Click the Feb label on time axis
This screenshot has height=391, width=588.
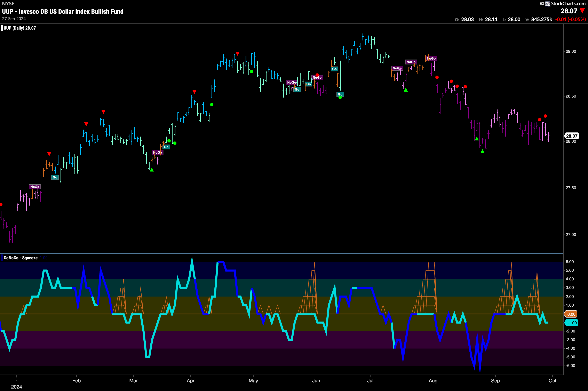[77, 381]
